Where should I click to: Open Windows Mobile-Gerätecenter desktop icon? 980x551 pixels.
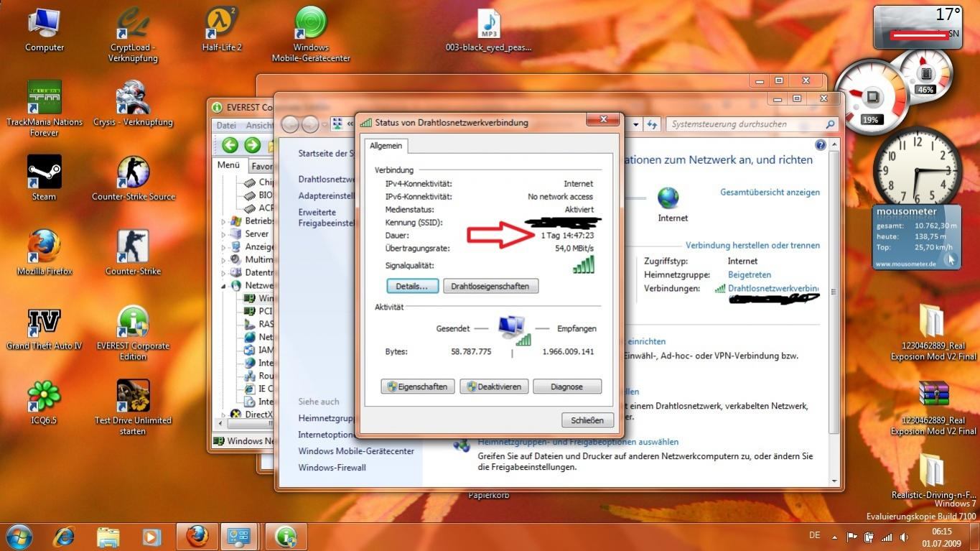[311, 34]
